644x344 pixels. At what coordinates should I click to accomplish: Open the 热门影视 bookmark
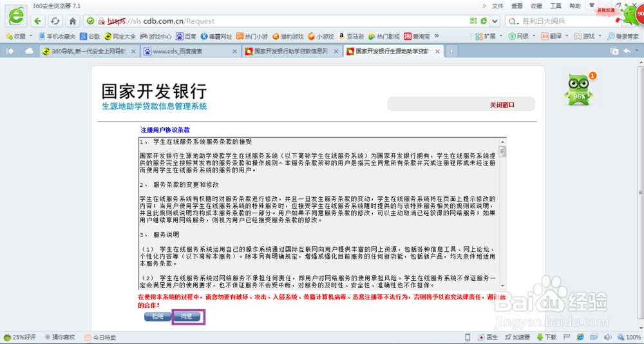coord(384,36)
